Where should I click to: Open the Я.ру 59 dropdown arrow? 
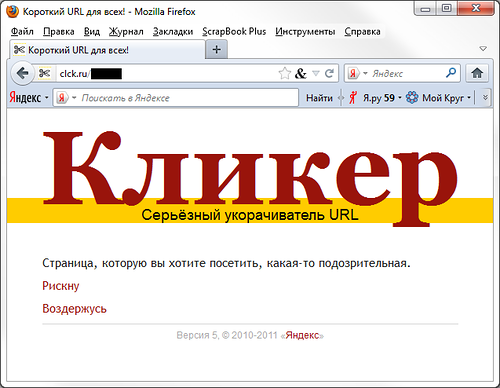(400, 98)
